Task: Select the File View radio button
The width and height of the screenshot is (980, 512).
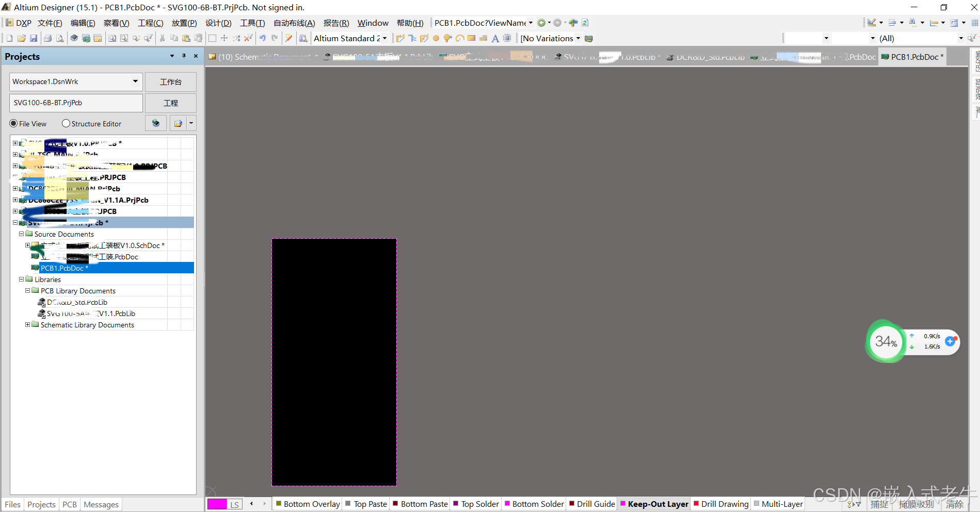Action: (x=13, y=124)
